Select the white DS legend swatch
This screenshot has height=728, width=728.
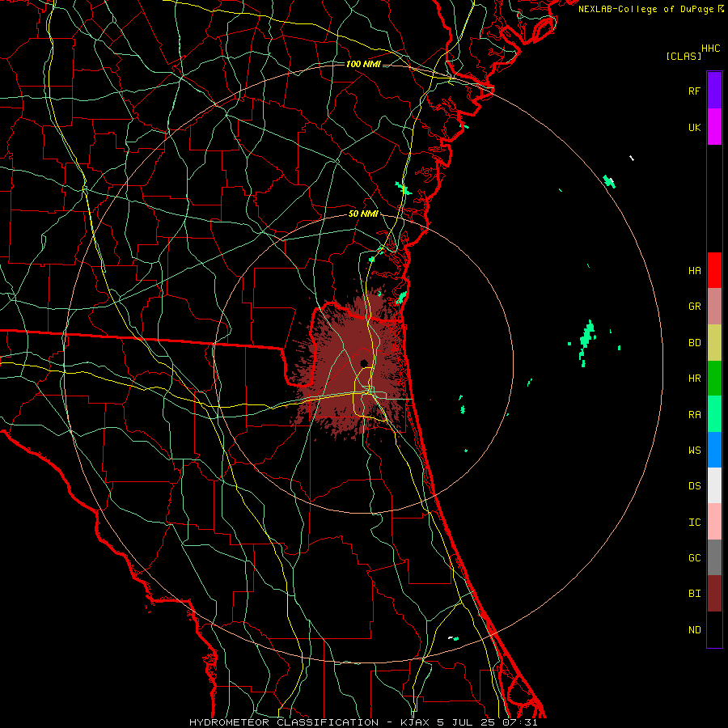[x=714, y=485]
